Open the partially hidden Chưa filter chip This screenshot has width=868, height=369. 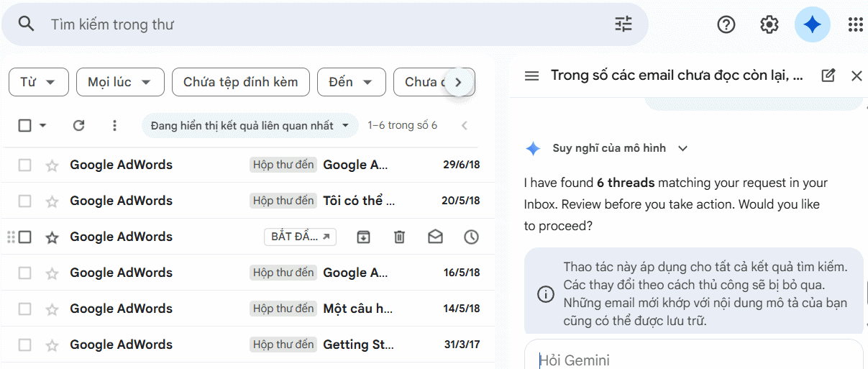click(x=424, y=82)
